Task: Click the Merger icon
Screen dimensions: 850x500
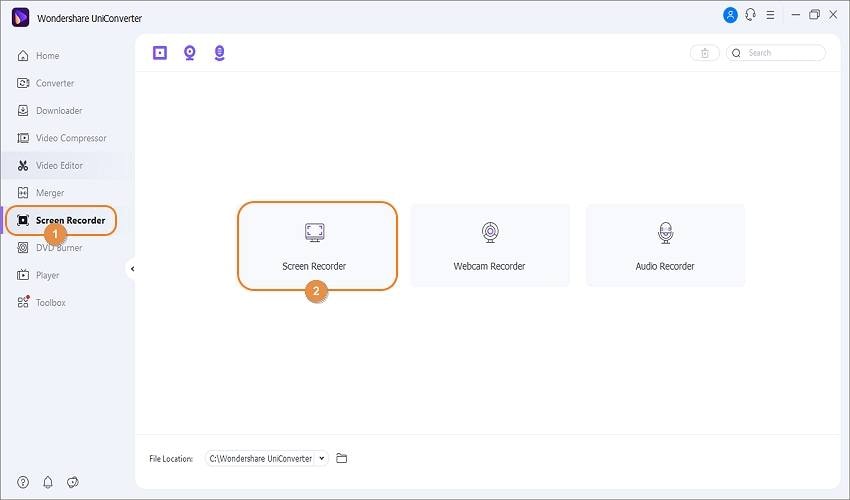Action: [23, 193]
